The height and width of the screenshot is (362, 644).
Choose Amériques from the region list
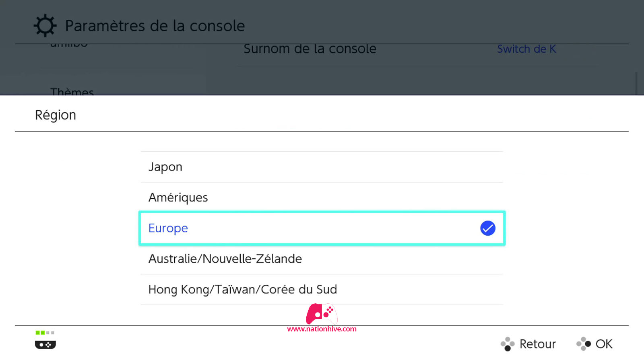(322, 197)
